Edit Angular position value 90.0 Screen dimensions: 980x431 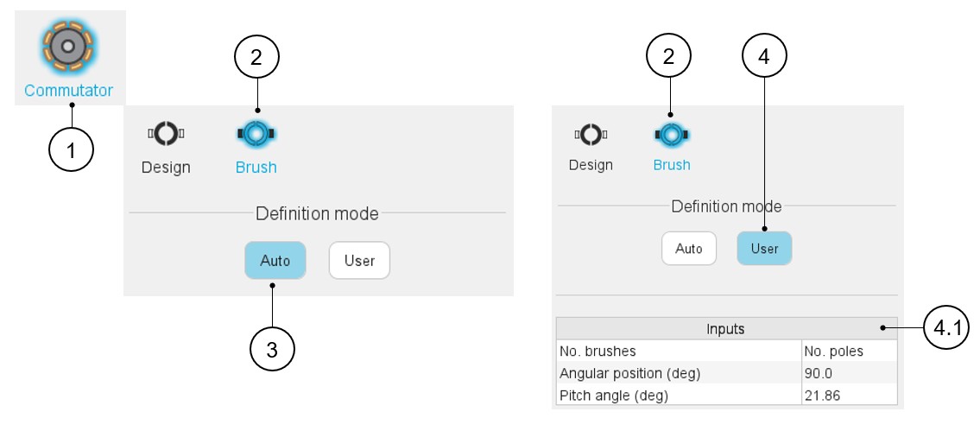click(x=849, y=373)
